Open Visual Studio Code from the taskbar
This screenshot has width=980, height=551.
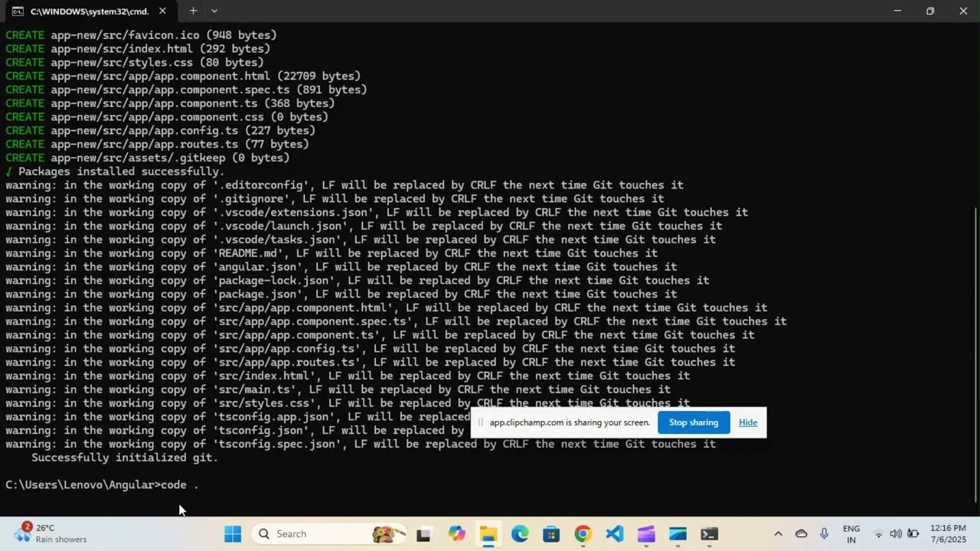(615, 534)
